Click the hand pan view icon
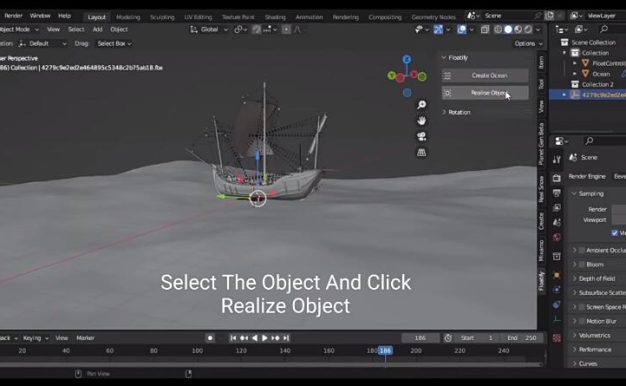626x386 pixels. click(422, 121)
